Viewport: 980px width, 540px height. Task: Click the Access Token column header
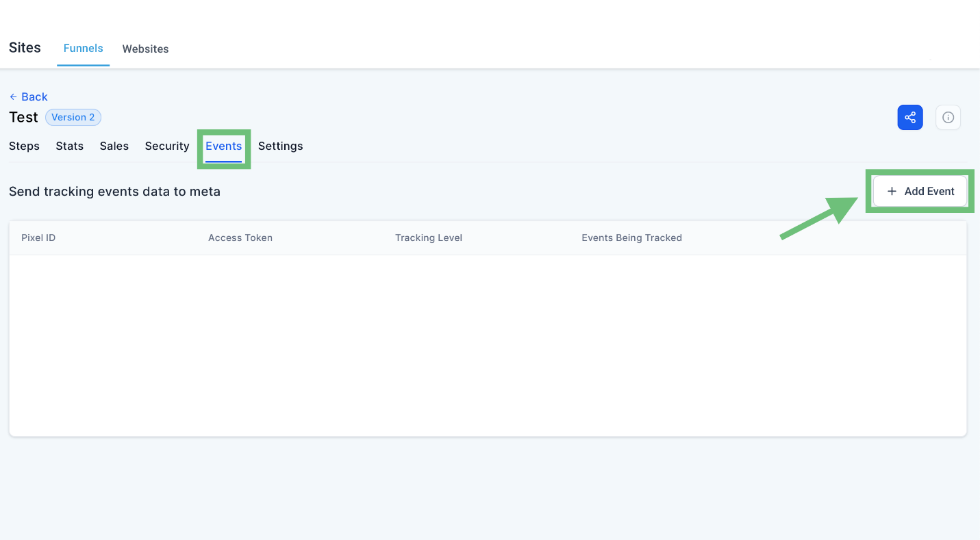pos(240,237)
